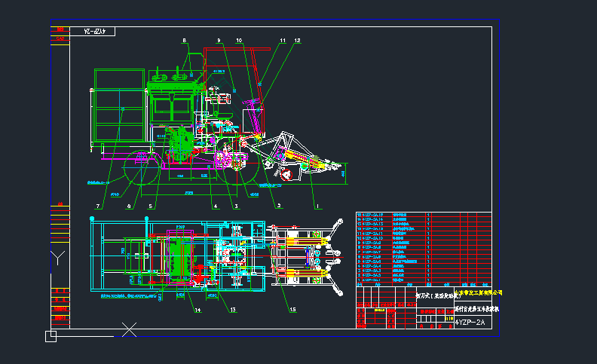The image size is (597, 364).
Task: Click parts list row 4YZP-2A.4
Action: click(424, 266)
